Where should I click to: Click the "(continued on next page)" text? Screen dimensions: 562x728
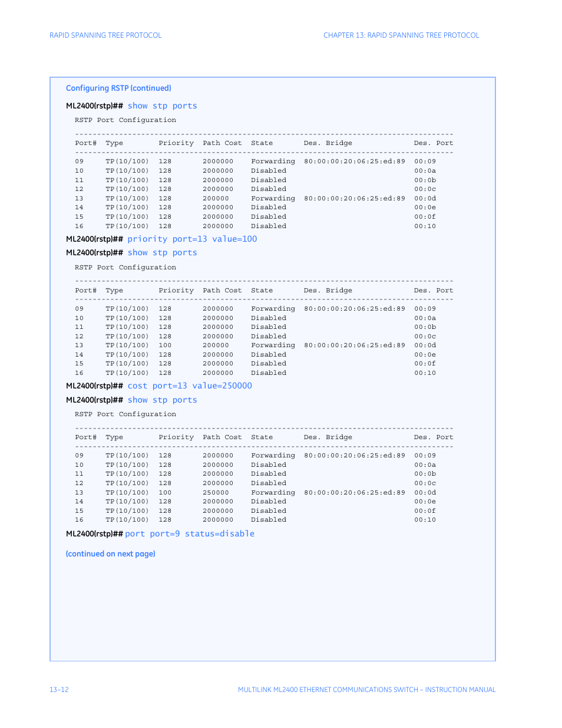point(110,554)
